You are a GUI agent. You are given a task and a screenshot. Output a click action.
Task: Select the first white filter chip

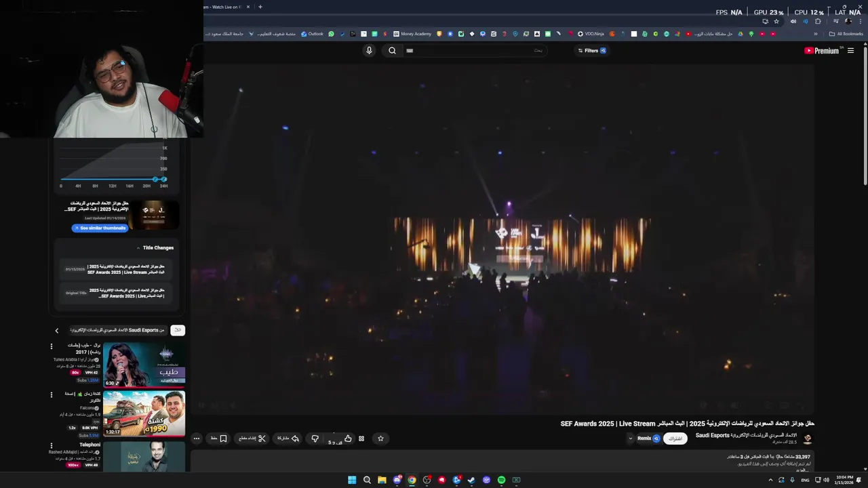[x=178, y=330]
